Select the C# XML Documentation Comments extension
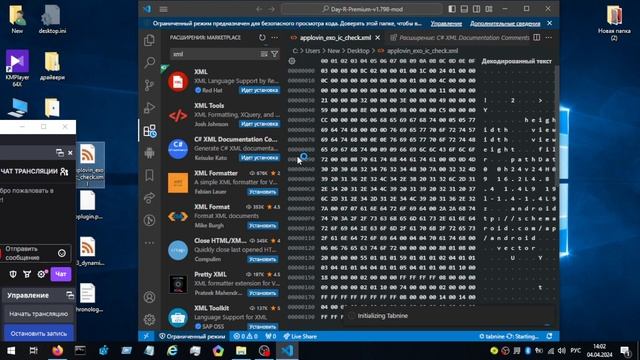The height and width of the screenshot is (360, 640). 223,149
